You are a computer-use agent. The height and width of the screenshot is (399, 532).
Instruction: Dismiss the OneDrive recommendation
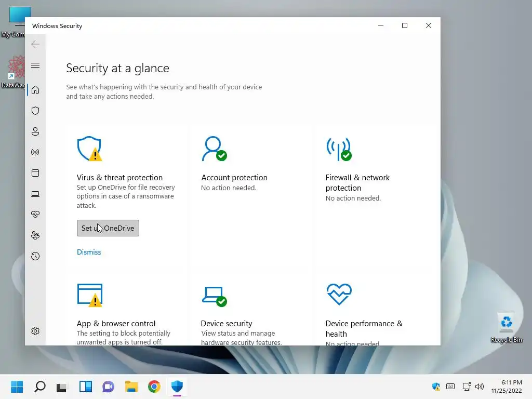click(89, 252)
